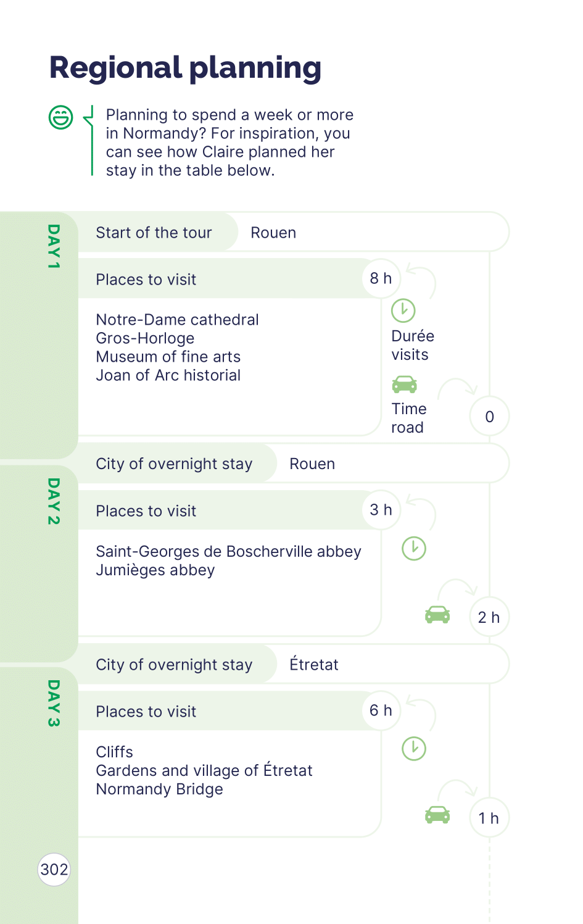The image size is (583, 924).
Task: Click page number 302 badge
Action: (54, 870)
